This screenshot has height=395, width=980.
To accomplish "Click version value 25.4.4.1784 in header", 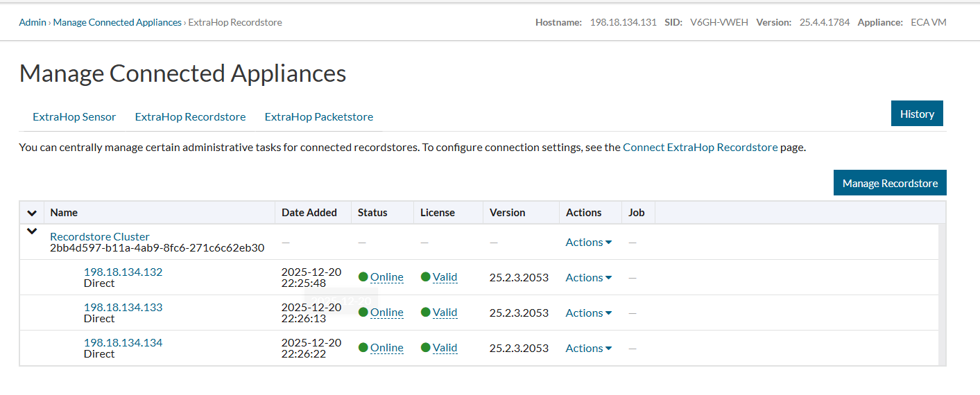I will 824,22.
